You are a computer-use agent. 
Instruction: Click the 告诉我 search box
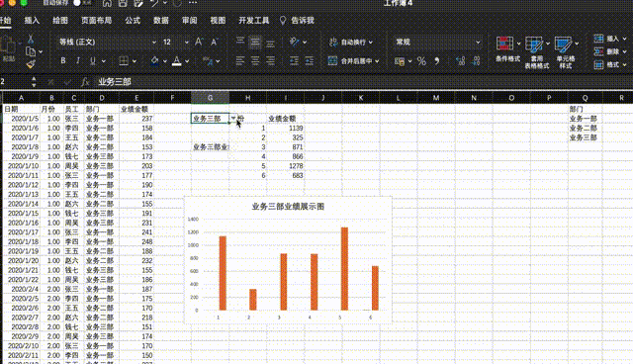(x=297, y=20)
